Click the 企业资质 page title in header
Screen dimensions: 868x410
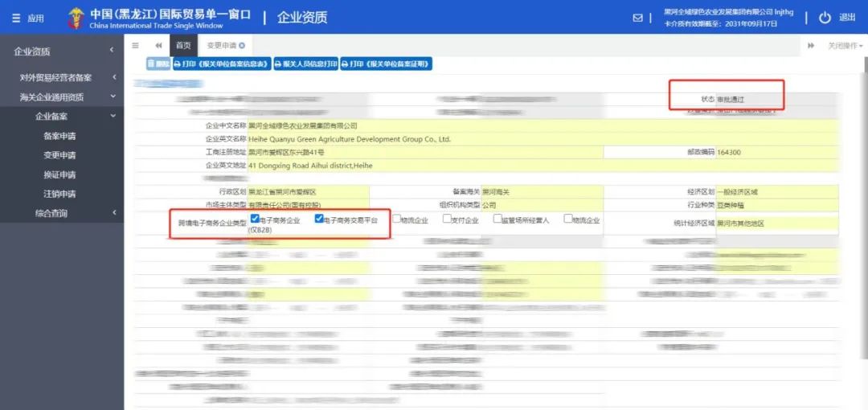[x=302, y=18]
